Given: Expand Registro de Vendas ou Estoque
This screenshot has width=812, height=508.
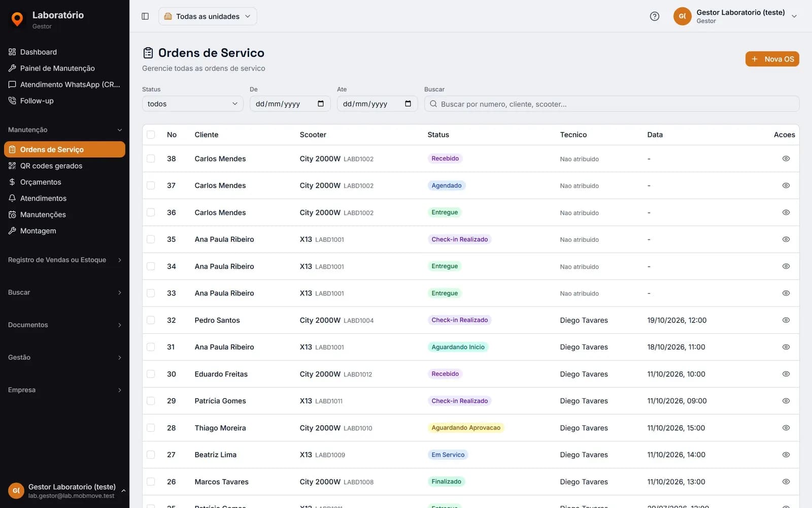Looking at the screenshot, I should tap(64, 260).
